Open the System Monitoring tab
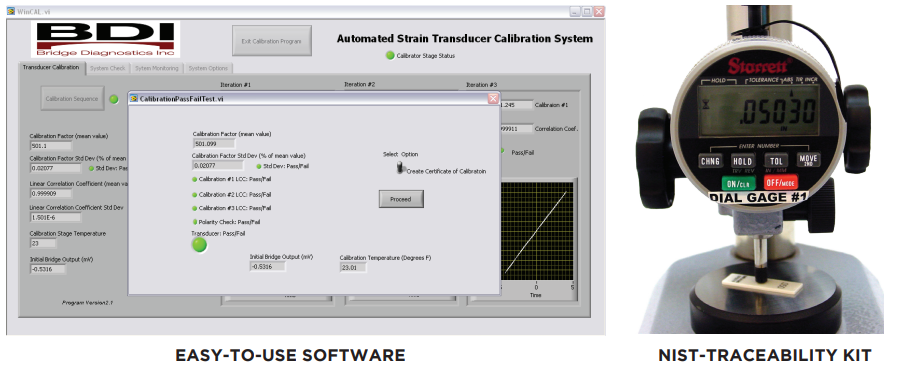 tap(156, 68)
